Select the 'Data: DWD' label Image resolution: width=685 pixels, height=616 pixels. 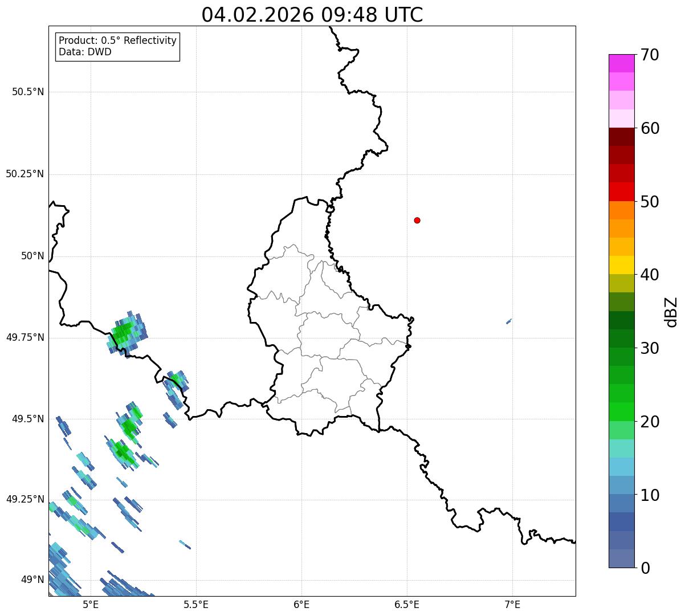85,52
